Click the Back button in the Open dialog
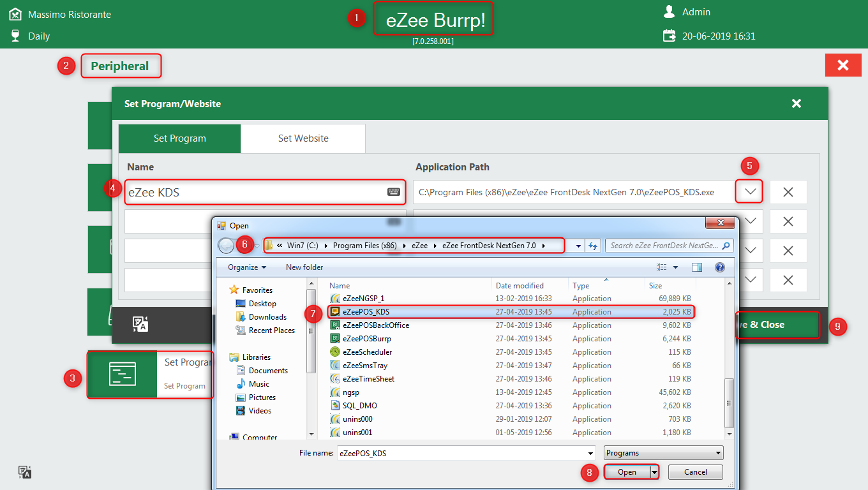 click(x=226, y=246)
